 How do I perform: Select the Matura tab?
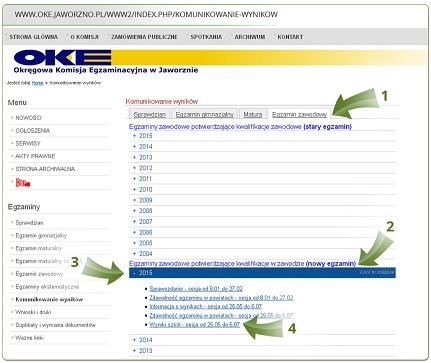tap(253, 114)
